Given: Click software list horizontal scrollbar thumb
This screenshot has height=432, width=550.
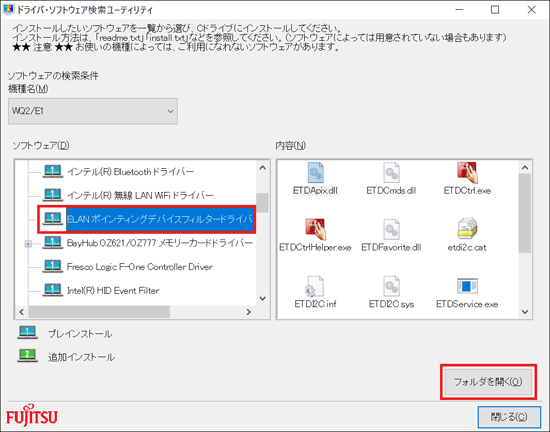Looking at the screenshot, I should tap(99, 312).
